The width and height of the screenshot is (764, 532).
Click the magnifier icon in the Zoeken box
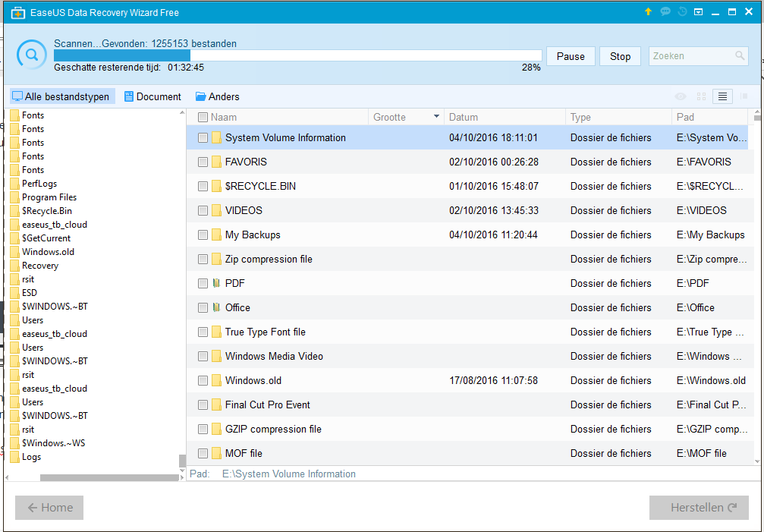[x=740, y=56]
